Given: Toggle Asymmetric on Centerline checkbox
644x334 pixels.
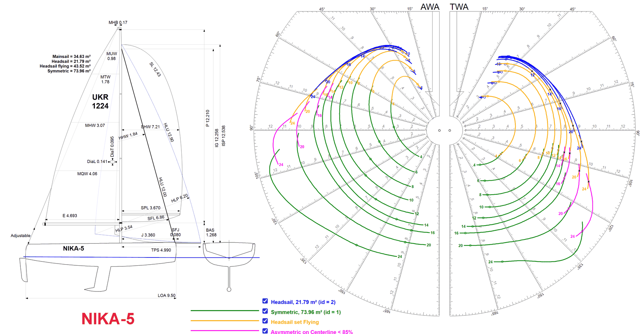Looking at the screenshot, I should 265,331.
